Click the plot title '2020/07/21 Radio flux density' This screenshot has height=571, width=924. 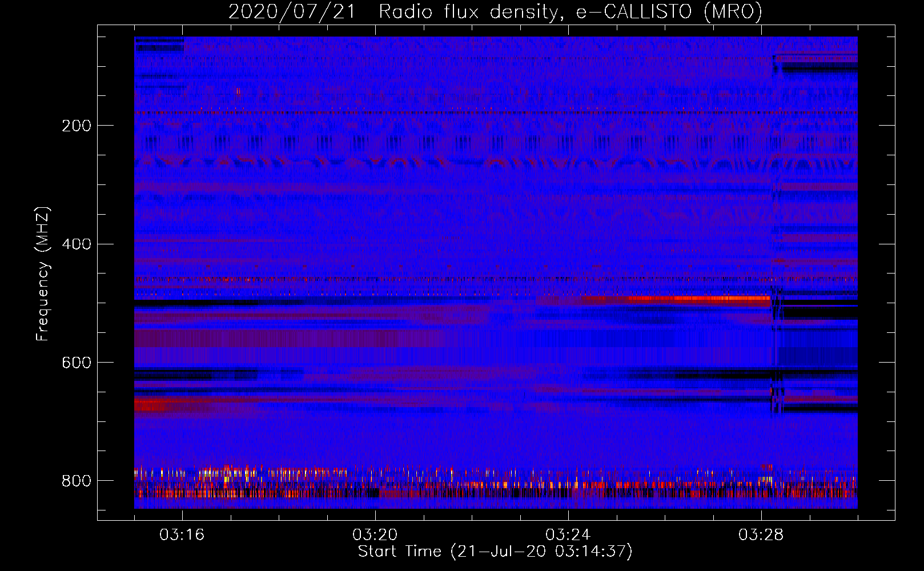495,11
